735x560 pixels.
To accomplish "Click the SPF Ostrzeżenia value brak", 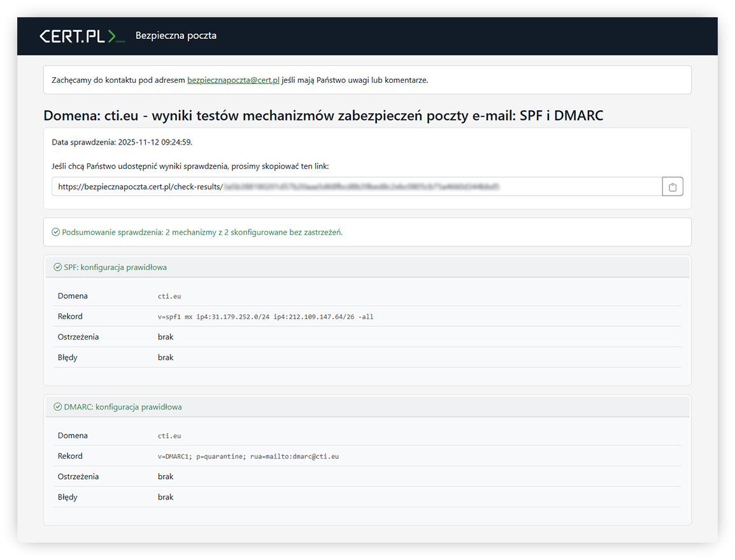I will 166,337.
